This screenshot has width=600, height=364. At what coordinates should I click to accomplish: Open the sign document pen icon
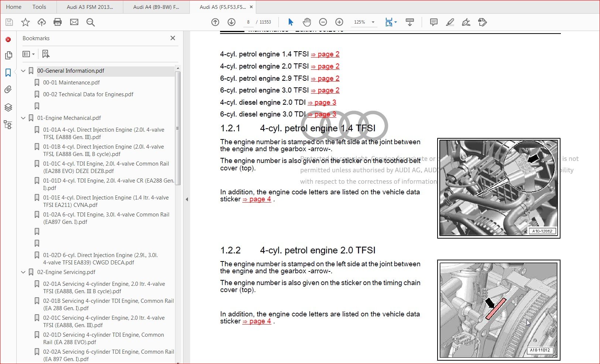(466, 22)
